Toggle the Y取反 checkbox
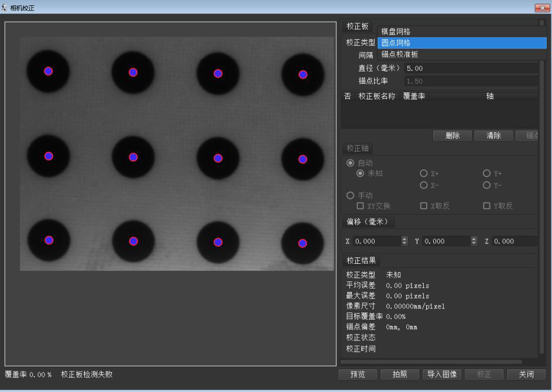The image size is (552, 392). [x=487, y=206]
